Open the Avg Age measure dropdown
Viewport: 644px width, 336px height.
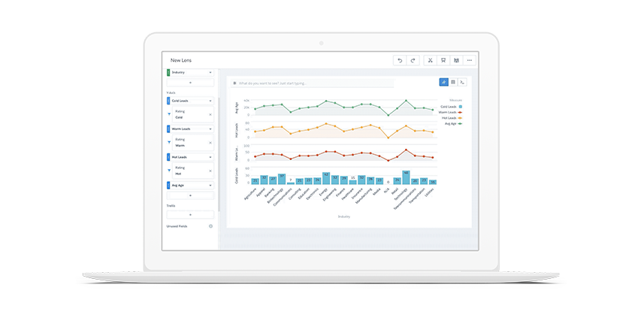(x=210, y=185)
